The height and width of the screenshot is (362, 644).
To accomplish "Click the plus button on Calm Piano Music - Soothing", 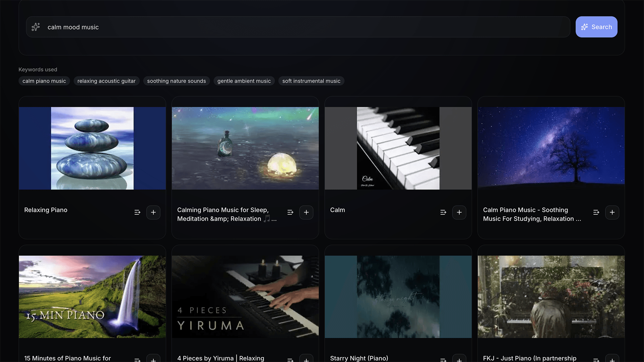I will (x=612, y=213).
